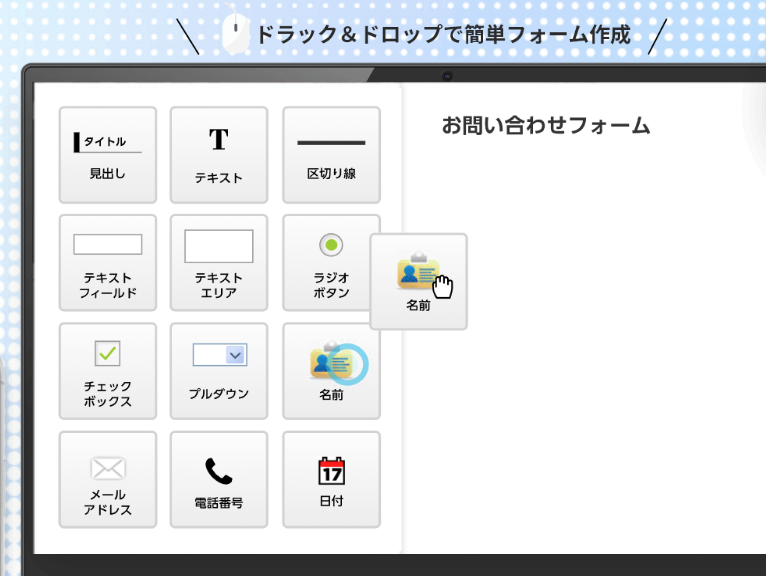Select the green ラジオボタン radio icon
This screenshot has height=576, width=766.
(331, 245)
